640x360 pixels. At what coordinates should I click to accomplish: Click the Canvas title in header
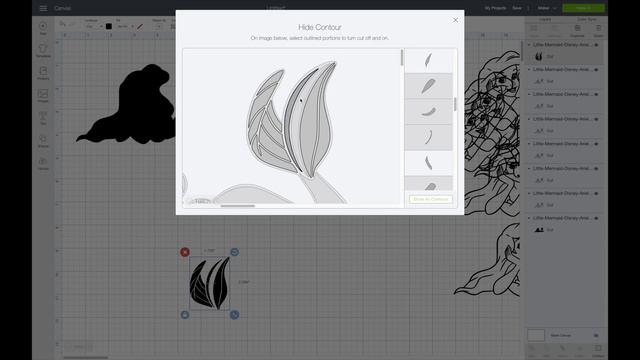click(x=62, y=8)
